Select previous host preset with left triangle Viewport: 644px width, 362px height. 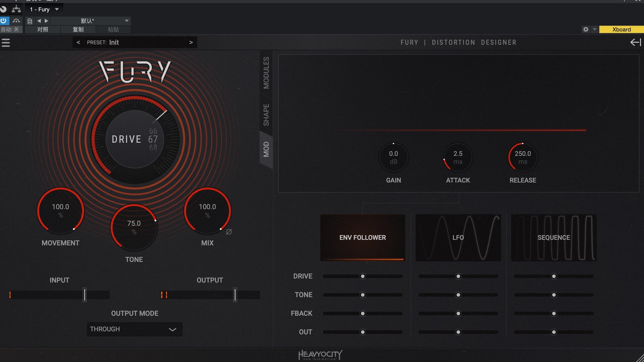point(39,21)
